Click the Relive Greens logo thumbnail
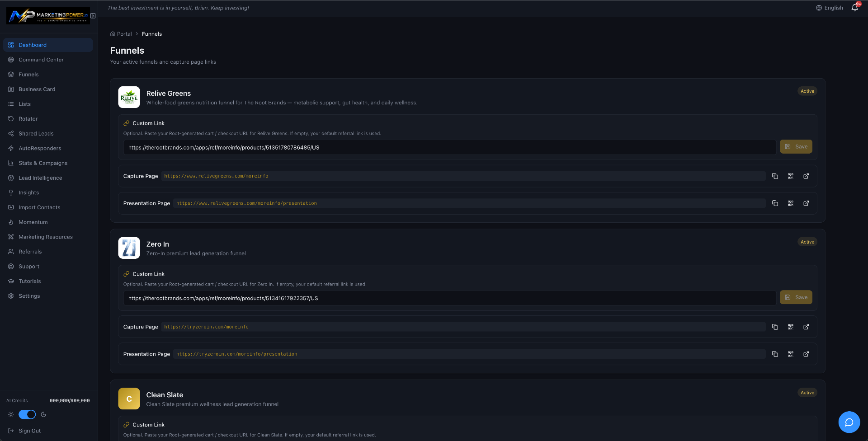The image size is (868, 441). tap(129, 97)
